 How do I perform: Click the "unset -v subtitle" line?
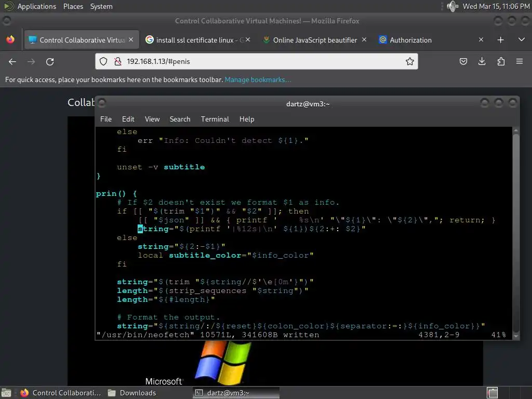pos(161,167)
